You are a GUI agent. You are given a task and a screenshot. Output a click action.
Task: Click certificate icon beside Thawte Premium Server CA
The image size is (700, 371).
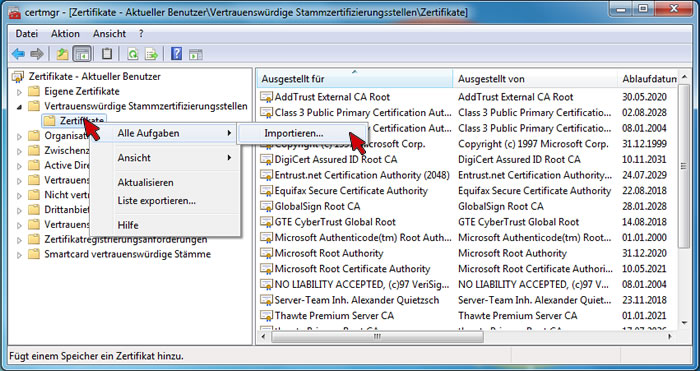267,316
